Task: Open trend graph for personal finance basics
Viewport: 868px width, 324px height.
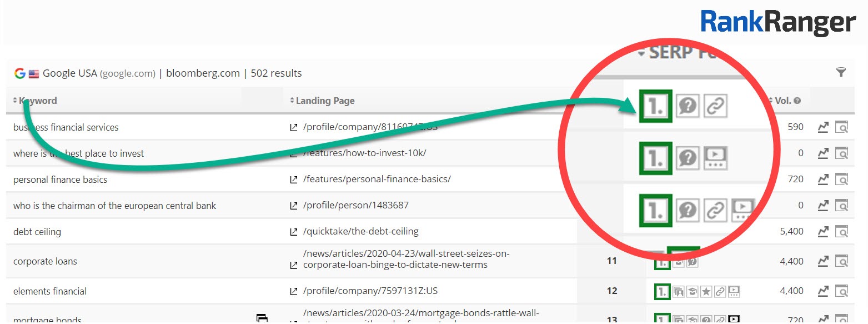Action: coord(823,180)
